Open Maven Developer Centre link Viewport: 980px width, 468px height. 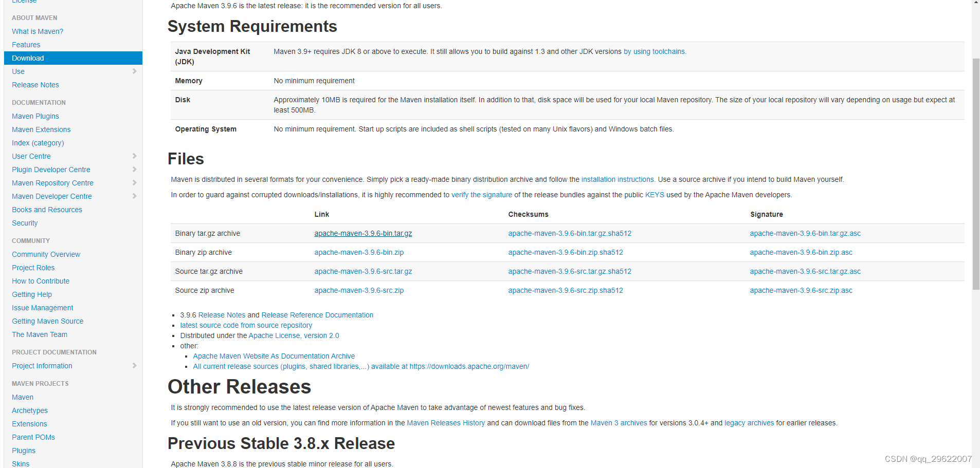(x=52, y=196)
